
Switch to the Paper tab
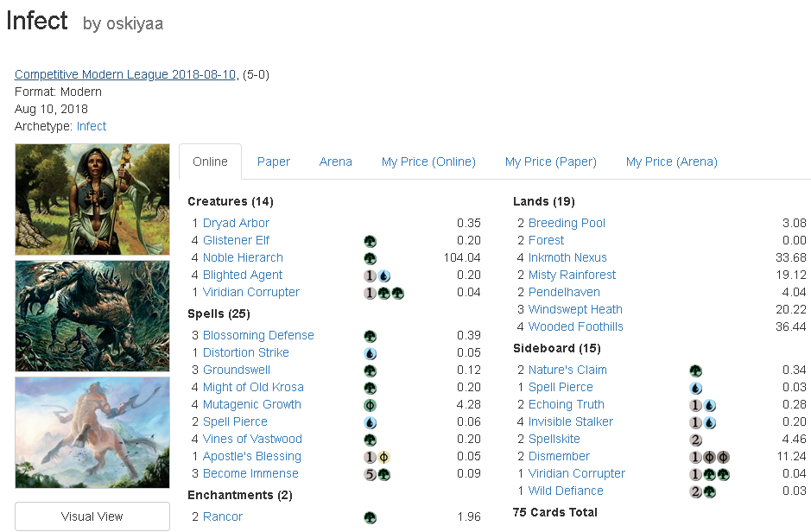point(274,161)
